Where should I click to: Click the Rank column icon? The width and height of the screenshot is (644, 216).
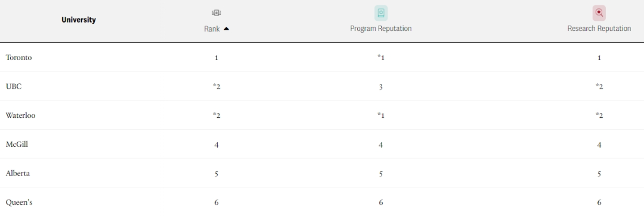(x=216, y=13)
